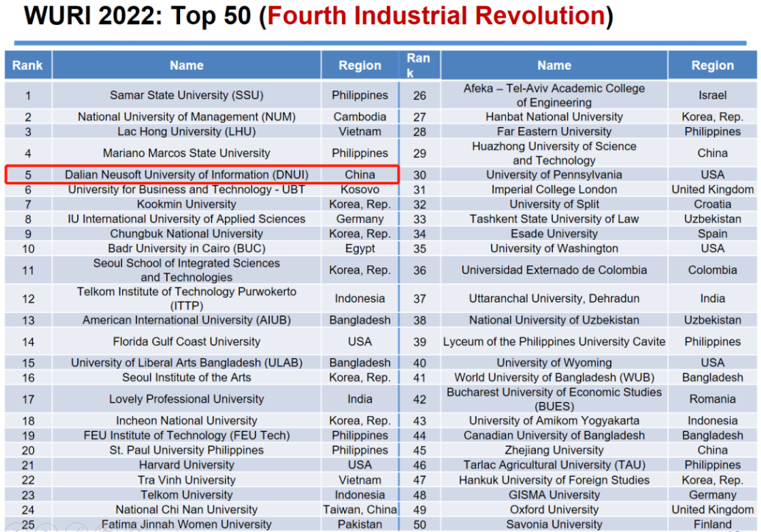Click the Lovely Professional University entry

pyautogui.click(x=186, y=399)
